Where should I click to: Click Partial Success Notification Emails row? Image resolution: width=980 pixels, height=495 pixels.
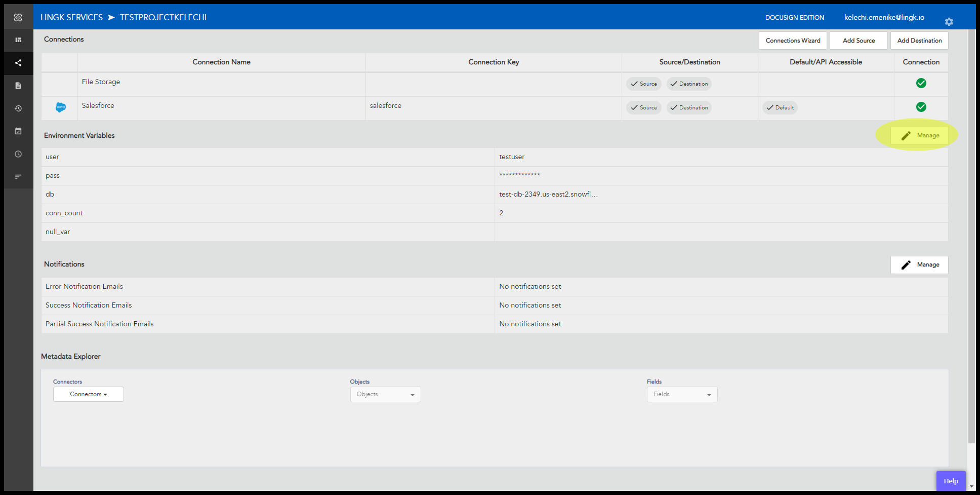pyautogui.click(x=495, y=324)
